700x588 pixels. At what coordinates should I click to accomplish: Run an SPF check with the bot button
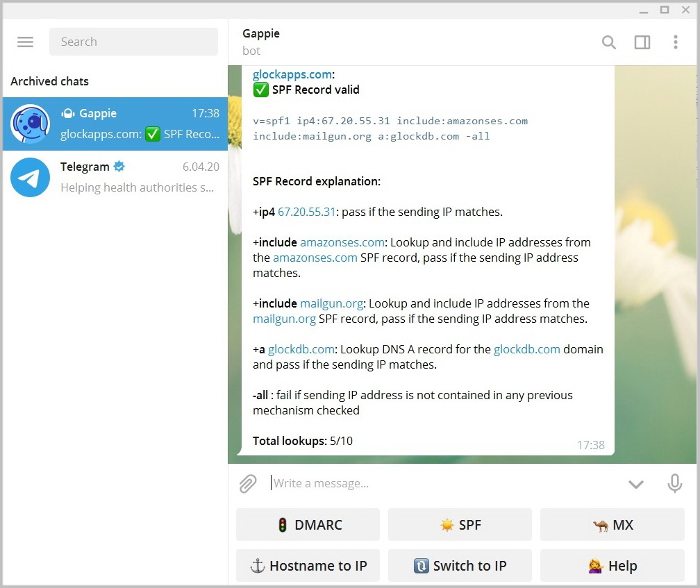click(460, 525)
